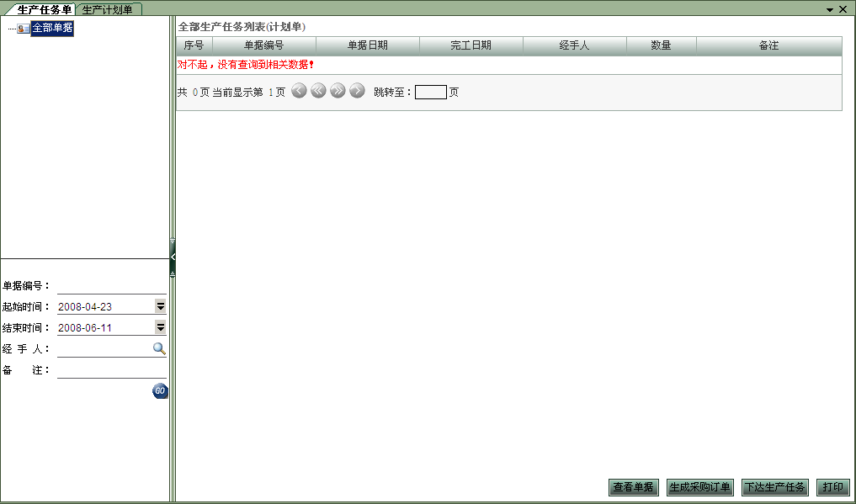Switch to 生产任务单 tab
Screen dimensions: 856x504
pos(45,10)
